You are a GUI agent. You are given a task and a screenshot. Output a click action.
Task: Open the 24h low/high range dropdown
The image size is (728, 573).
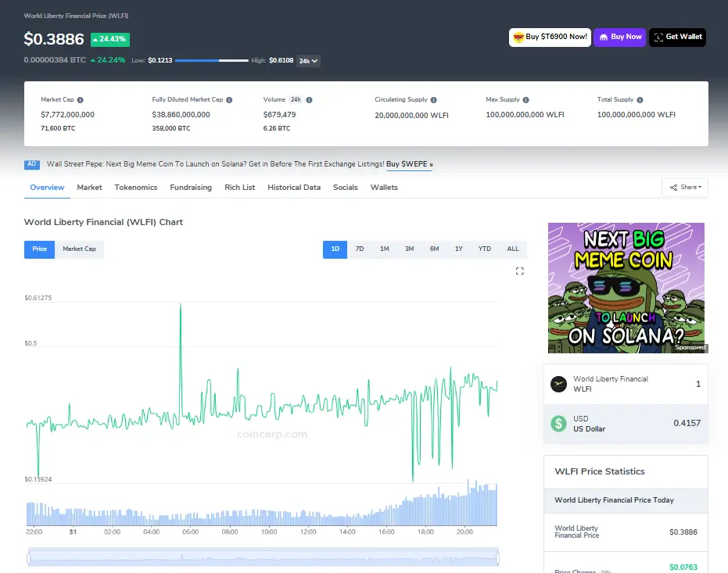click(308, 61)
